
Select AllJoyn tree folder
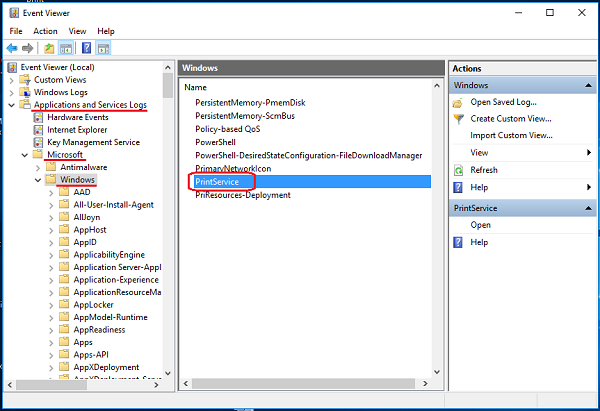pos(87,217)
